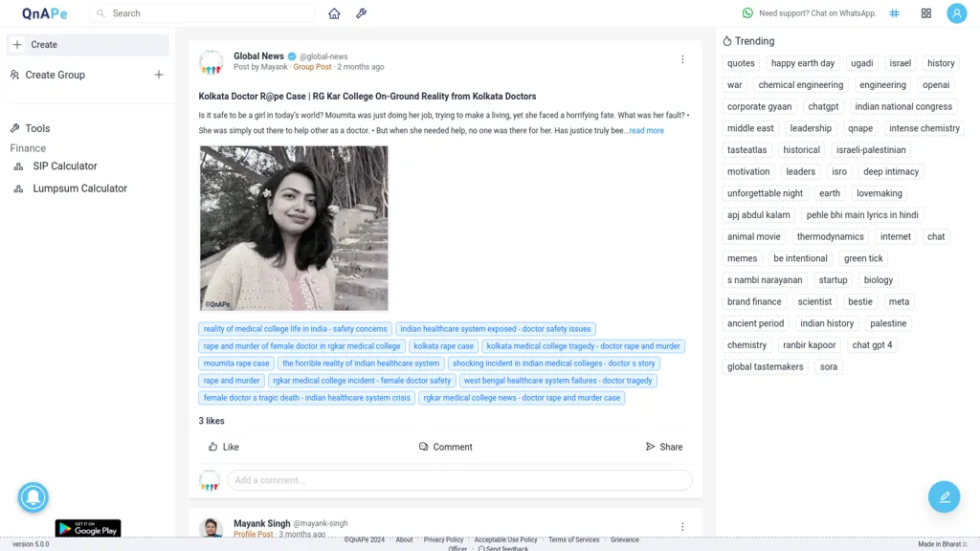The image size is (980, 551).
Task: Choose the 'thermodynamics' trending tag
Action: (830, 237)
